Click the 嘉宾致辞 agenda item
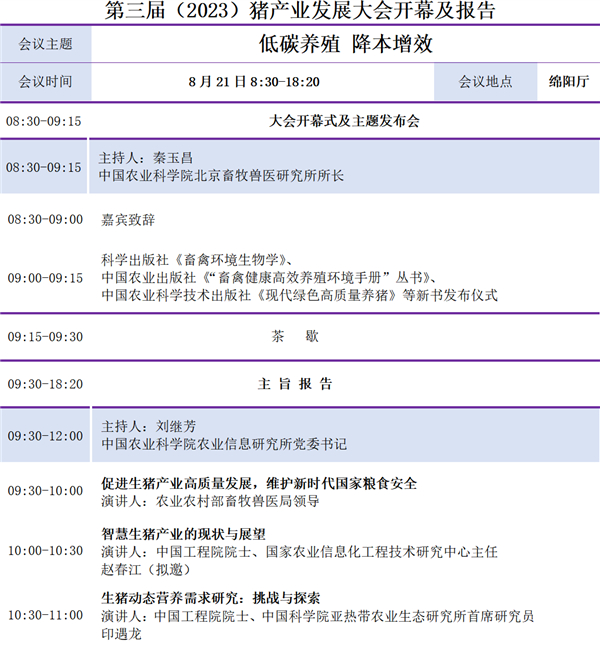 point(128,218)
